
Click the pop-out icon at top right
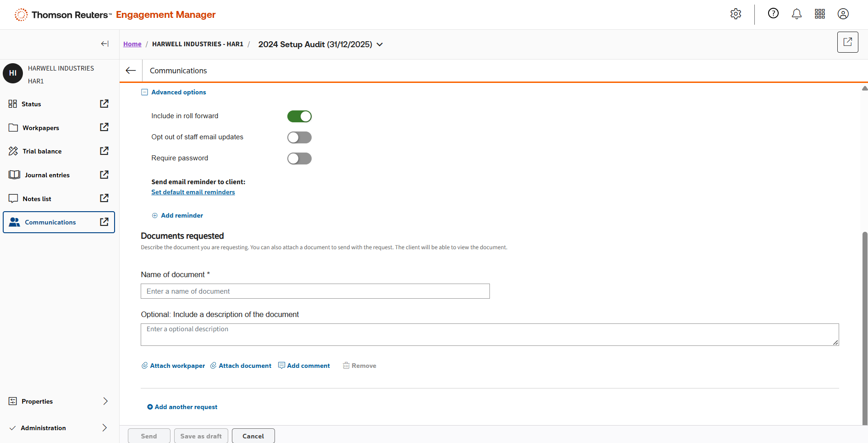[x=847, y=42]
